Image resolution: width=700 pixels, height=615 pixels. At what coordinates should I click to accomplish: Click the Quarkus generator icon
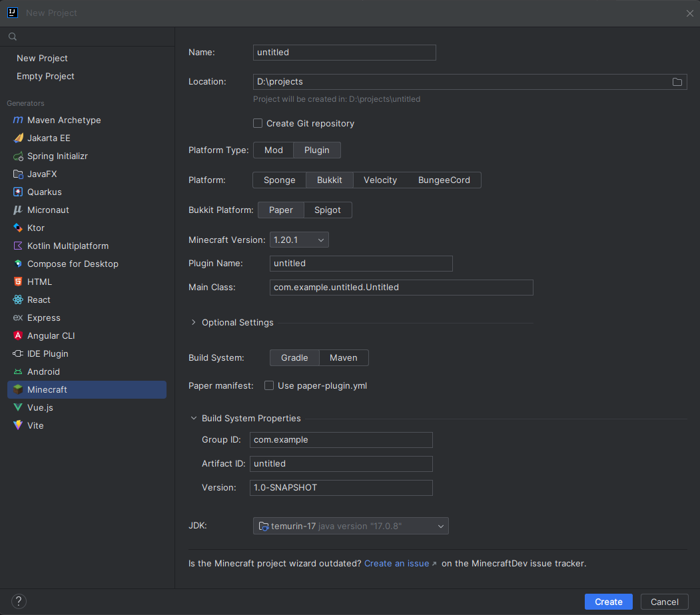[x=18, y=192]
